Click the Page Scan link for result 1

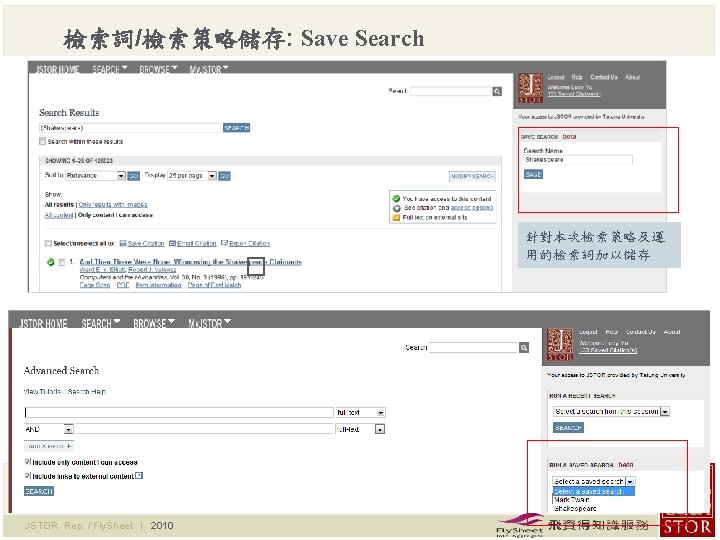[95, 285]
